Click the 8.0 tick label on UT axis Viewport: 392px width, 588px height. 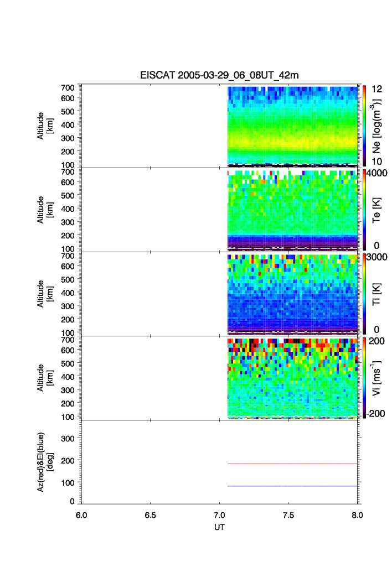pyautogui.click(x=357, y=514)
